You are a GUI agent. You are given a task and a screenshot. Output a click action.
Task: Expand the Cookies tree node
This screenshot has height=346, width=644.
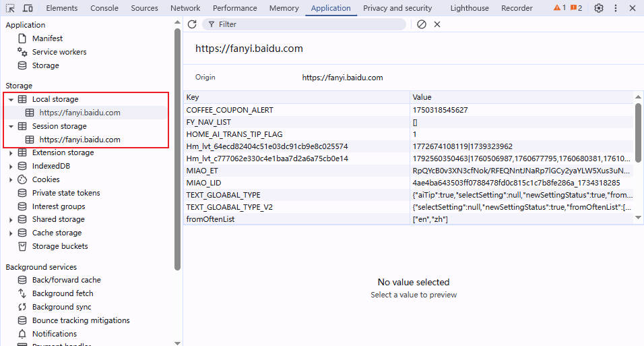coord(11,179)
